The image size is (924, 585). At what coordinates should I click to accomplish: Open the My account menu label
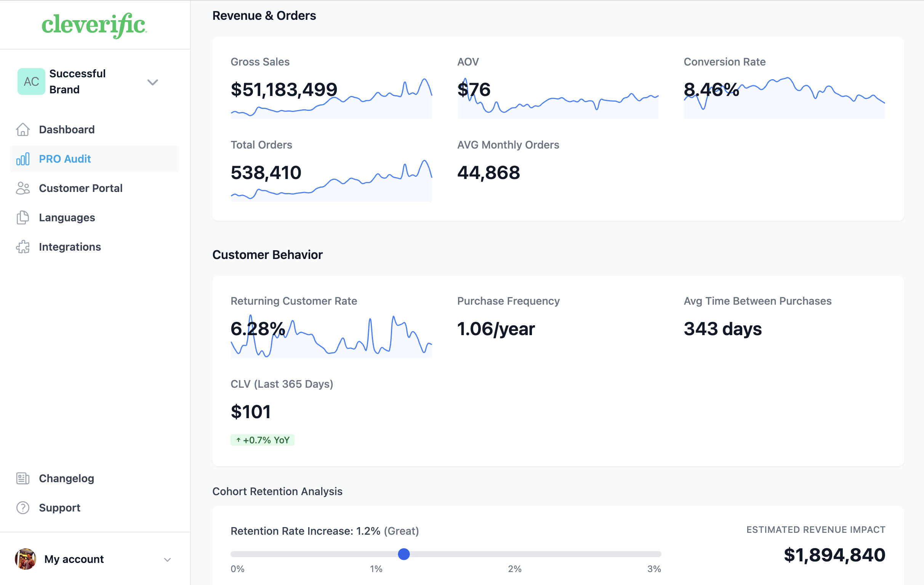74,559
